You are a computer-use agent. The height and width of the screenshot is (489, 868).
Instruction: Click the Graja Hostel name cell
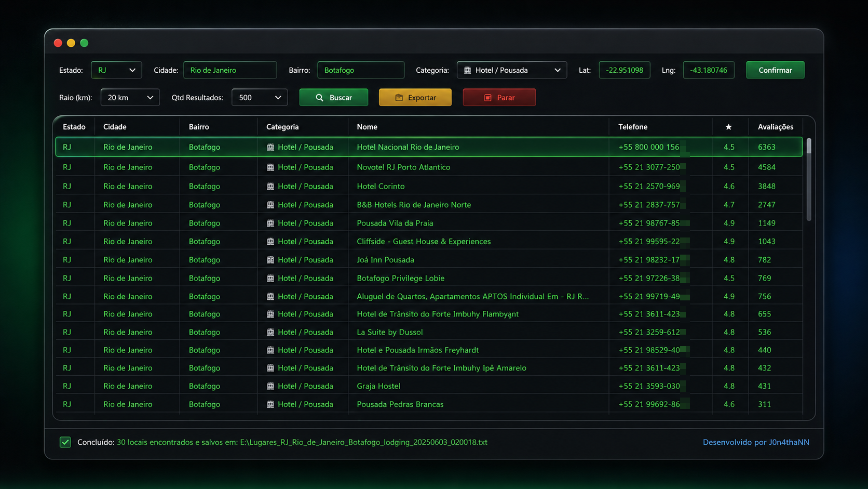click(x=378, y=386)
